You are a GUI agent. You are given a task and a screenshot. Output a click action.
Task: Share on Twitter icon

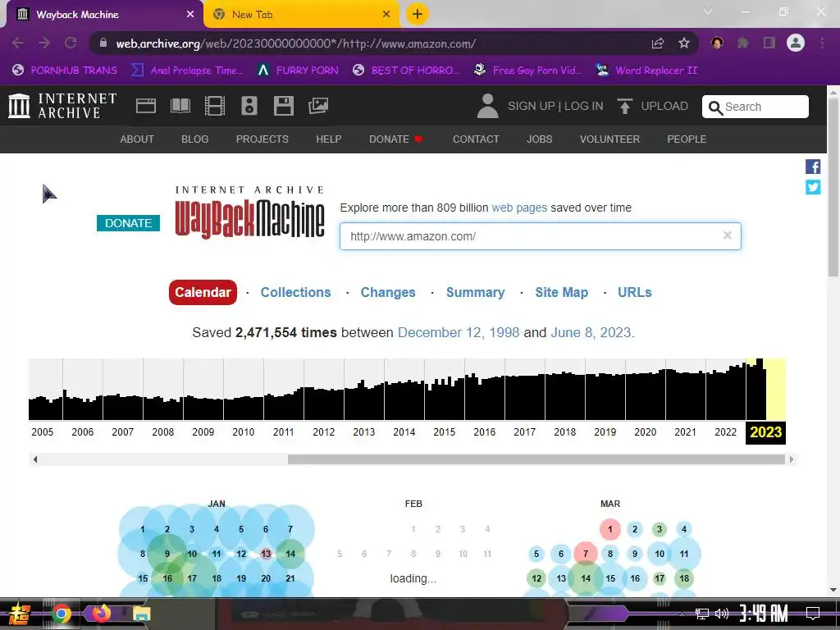(813, 187)
